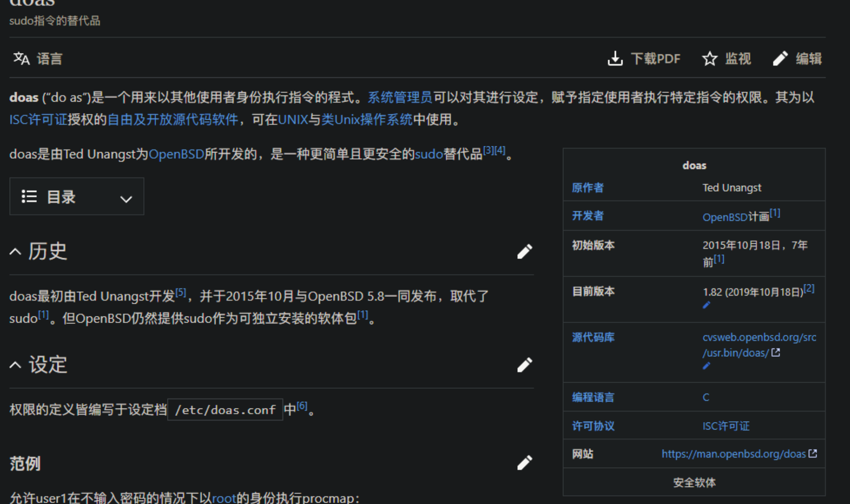
Task: Click the 编程语言 infobox label link
Action: coord(593,398)
